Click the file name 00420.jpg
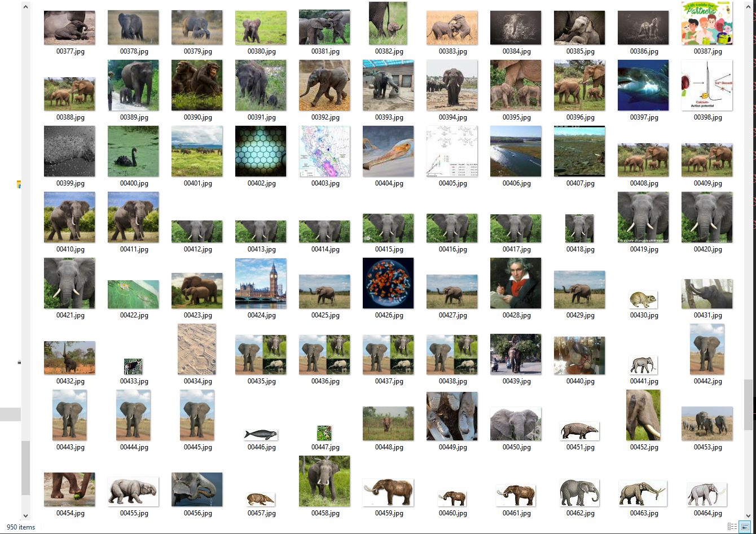756x534 pixels. point(708,249)
